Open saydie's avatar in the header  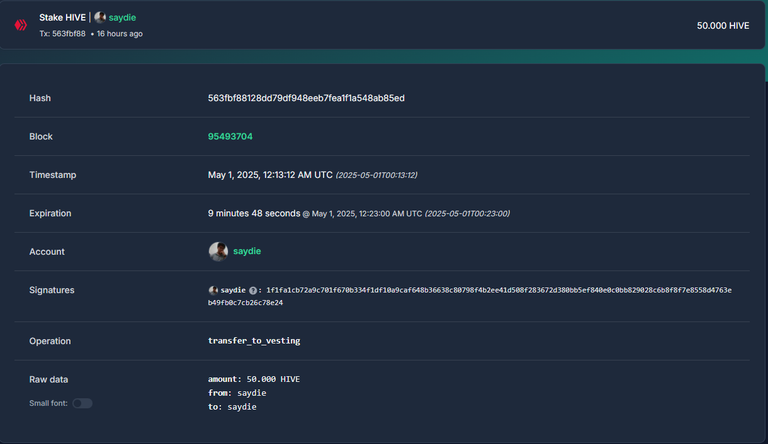click(x=100, y=17)
